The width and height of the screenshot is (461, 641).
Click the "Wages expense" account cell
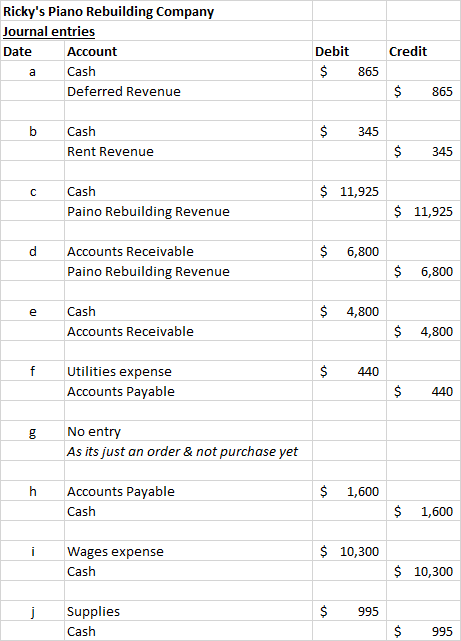coord(188,551)
